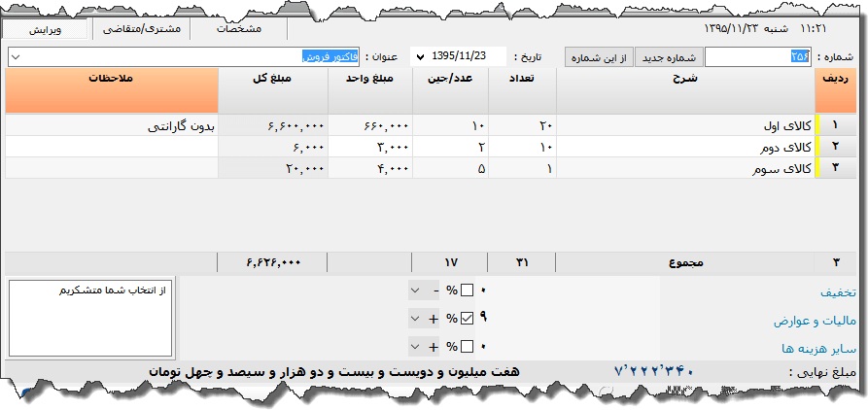The width and height of the screenshot is (868, 410).
Task: Click the مبلغ واحد column header
Action: 370,90
